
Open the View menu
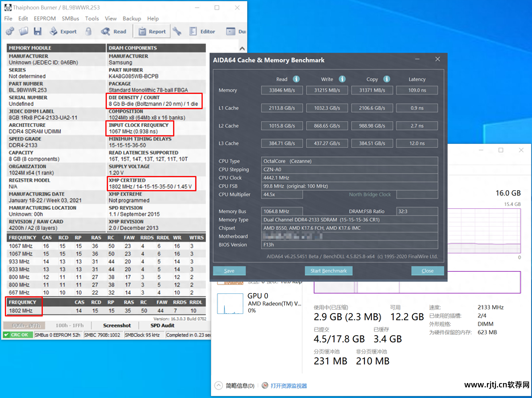(111, 18)
